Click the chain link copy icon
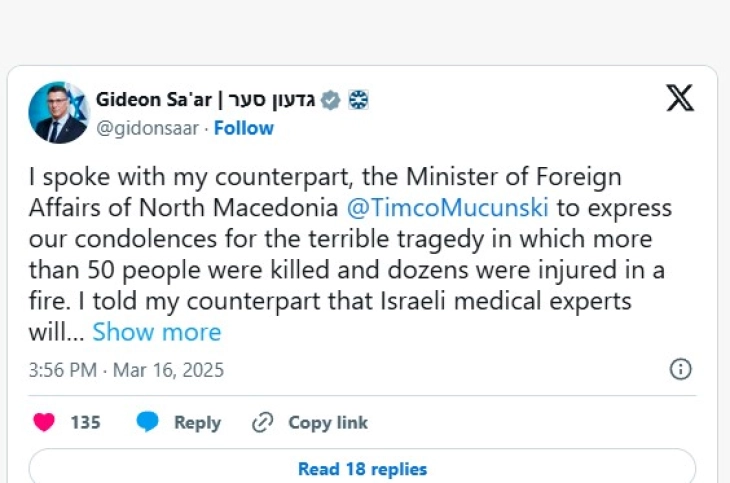The image size is (730, 483). (263, 422)
